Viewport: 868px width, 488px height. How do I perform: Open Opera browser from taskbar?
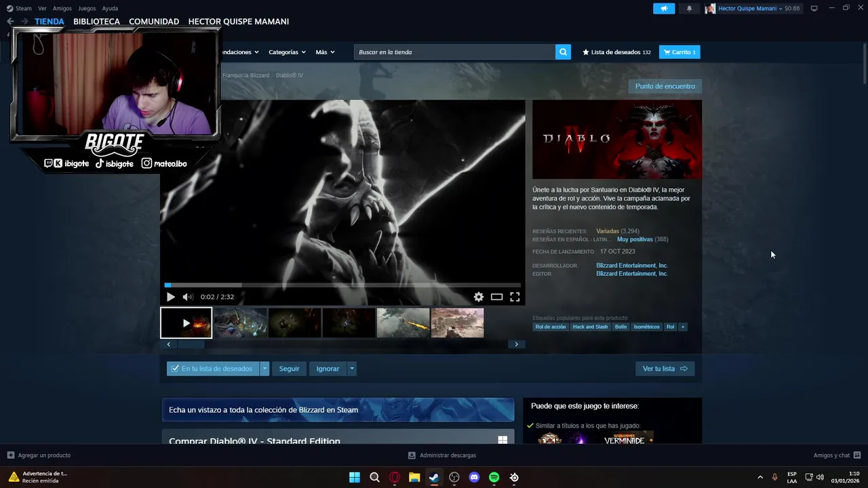(395, 477)
